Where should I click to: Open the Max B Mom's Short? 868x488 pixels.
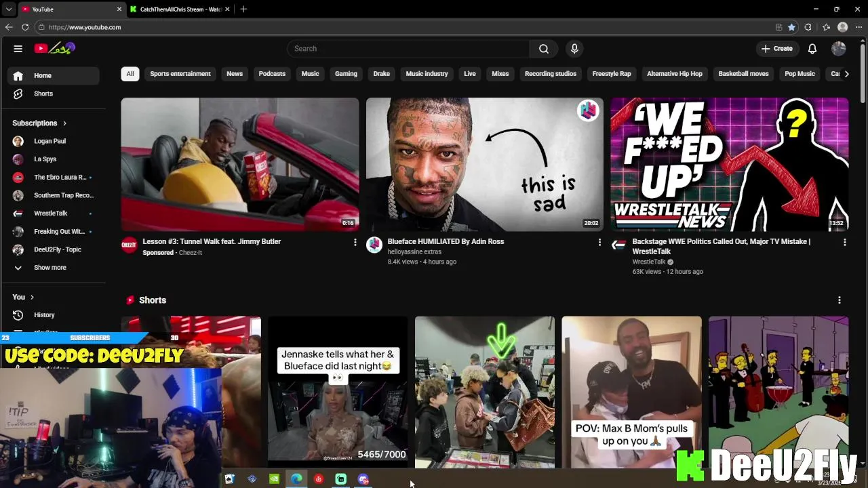[631, 392]
